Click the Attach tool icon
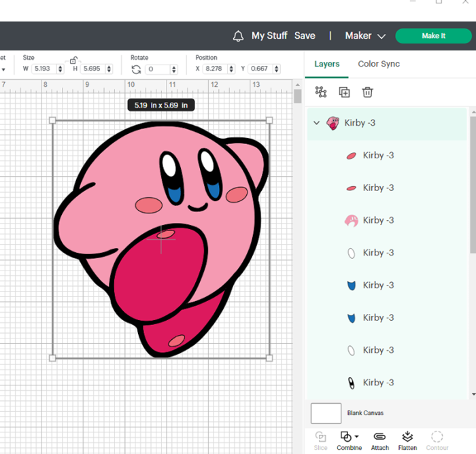 pos(379,436)
